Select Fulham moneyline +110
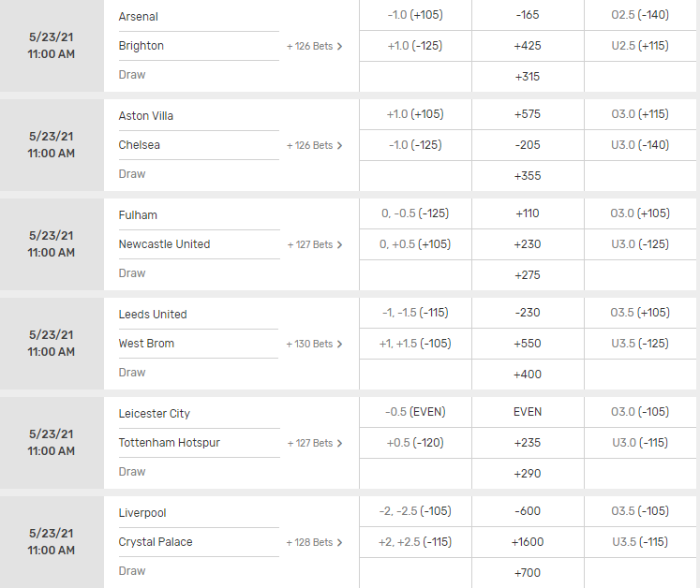Viewport: 700px width, 588px height. 528,213
